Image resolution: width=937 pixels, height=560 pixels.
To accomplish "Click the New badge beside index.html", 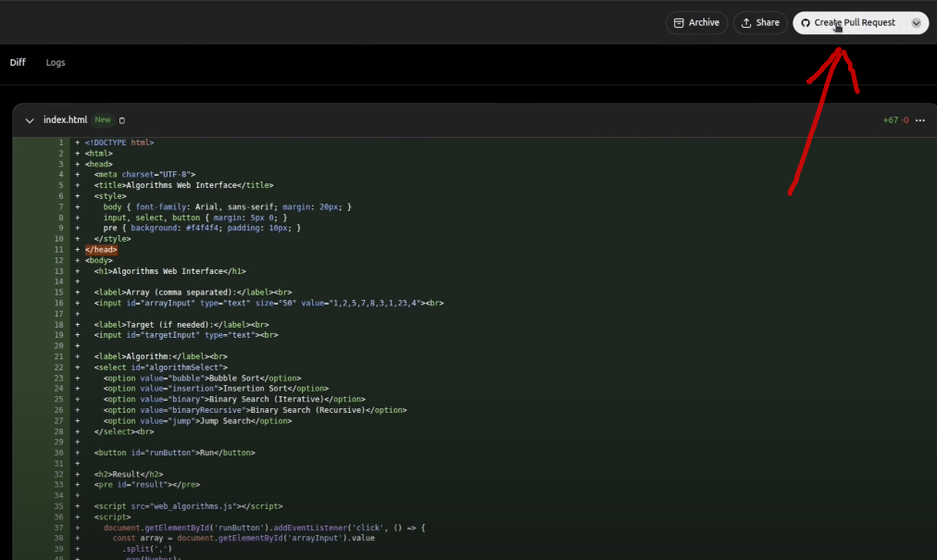I will pyautogui.click(x=103, y=119).
